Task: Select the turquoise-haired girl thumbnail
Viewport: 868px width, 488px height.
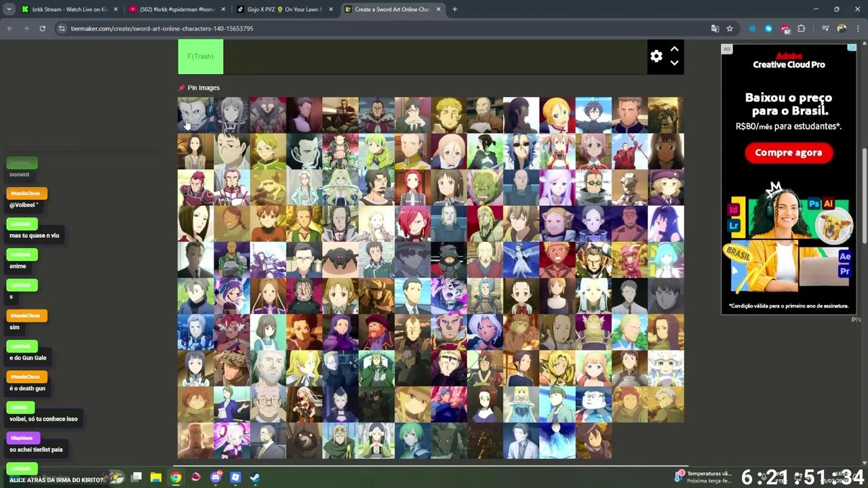Action: coord(666,260)
